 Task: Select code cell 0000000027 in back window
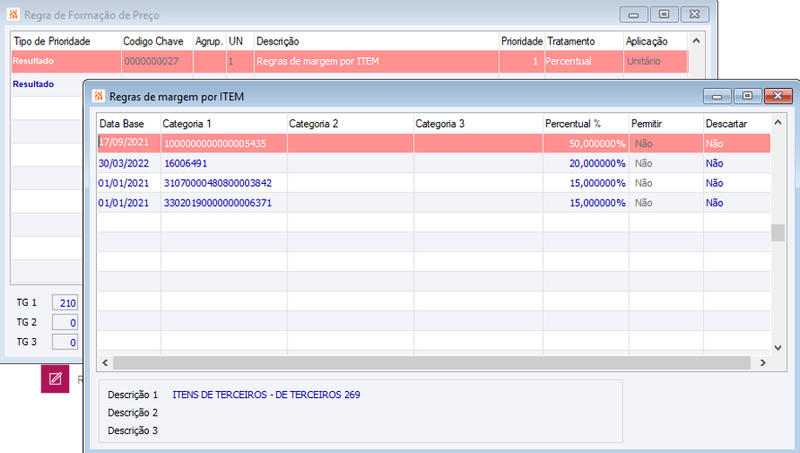pyautogui.click(x=157, y=61)
